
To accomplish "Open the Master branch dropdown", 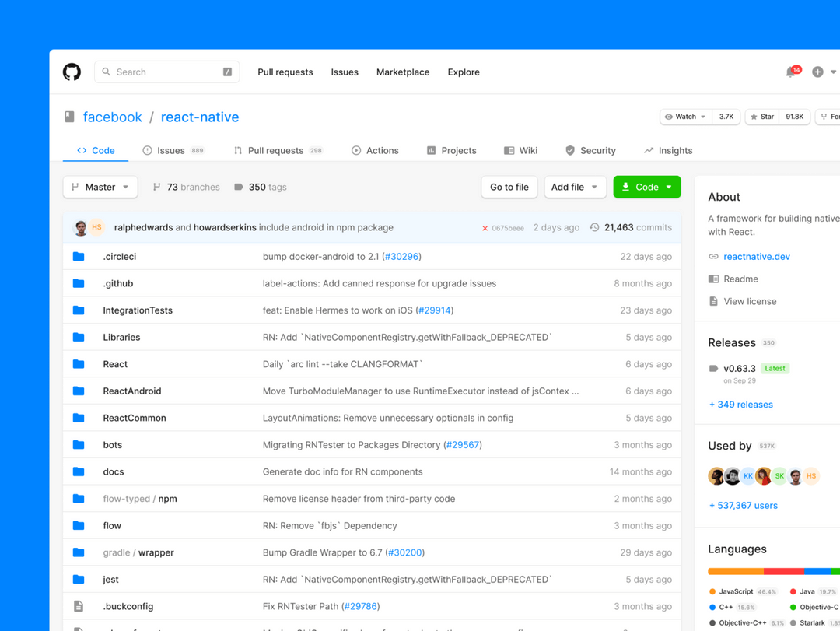I will [x=100, y=187].
